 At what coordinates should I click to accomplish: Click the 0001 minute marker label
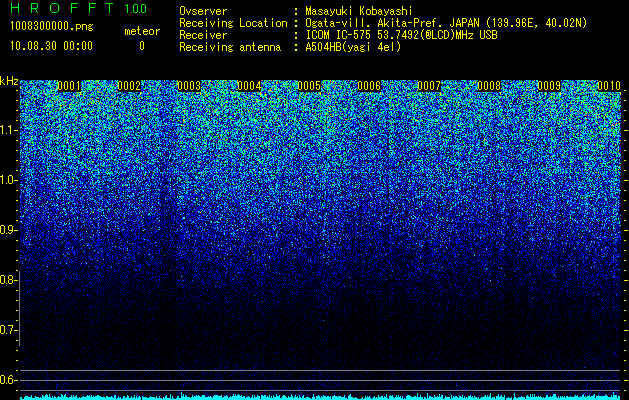(69, 86)
